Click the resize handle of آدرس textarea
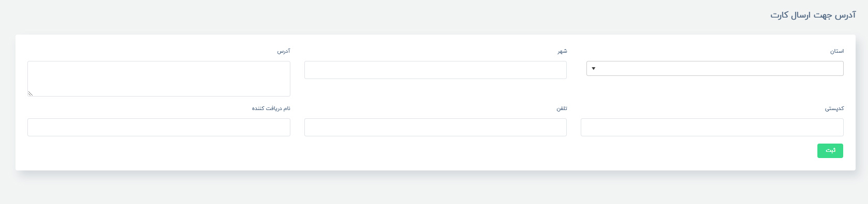The width and height of the screenshot is (868, 204). point(30,93)
